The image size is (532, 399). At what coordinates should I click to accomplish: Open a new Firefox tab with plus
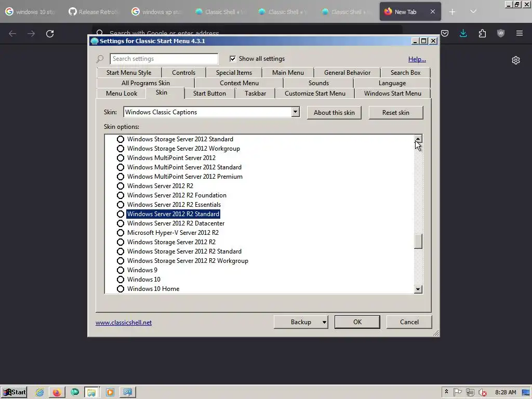453,12
